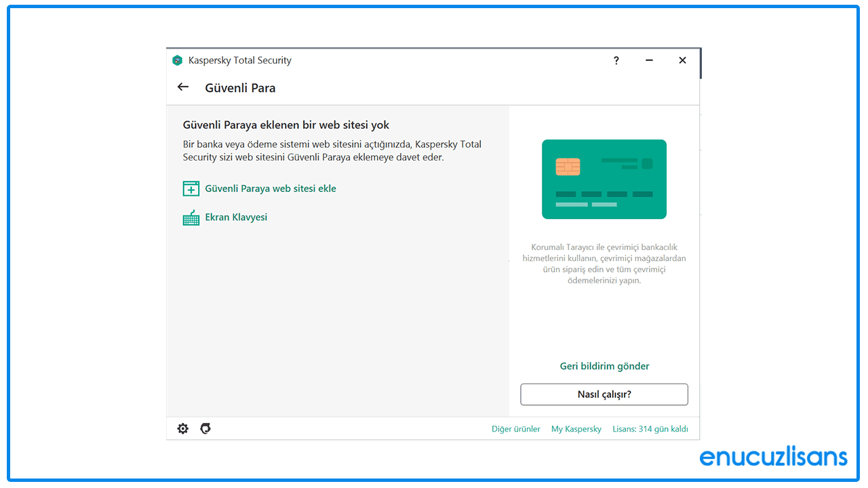Screen dimensions: 868x488
Task: Minimize the Kaspersky window
Action: tap(649, 60)
